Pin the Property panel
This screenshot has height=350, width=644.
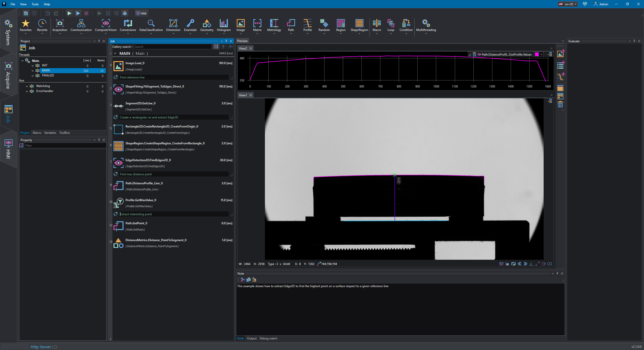tap(99, 140)
